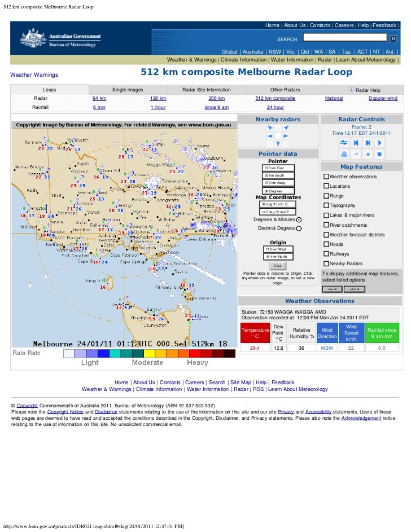Screen dimensions: 411x532
Task: Step to the previous radar frame
Action: pos(356,143)
